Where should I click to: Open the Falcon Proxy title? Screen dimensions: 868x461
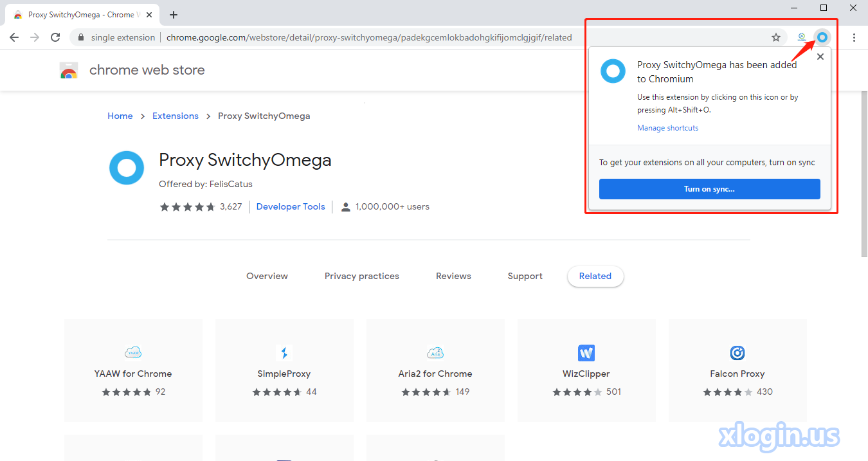[737, 374]
